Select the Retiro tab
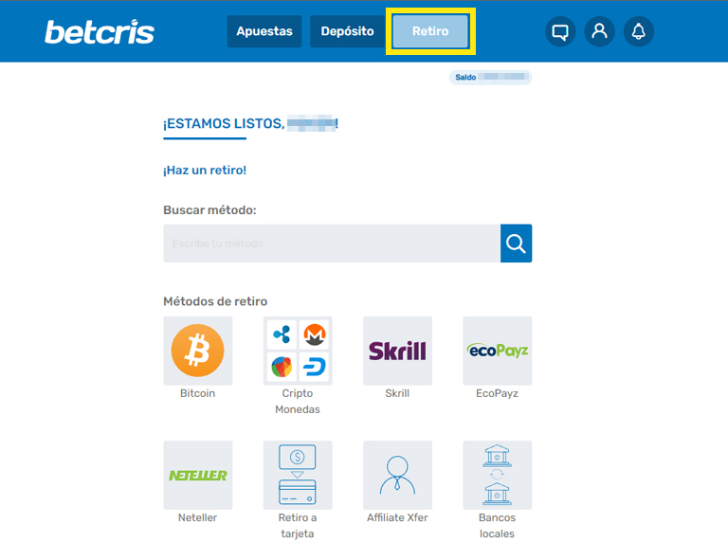This screenshot has width=728, height=560. [x=430, y=31]
